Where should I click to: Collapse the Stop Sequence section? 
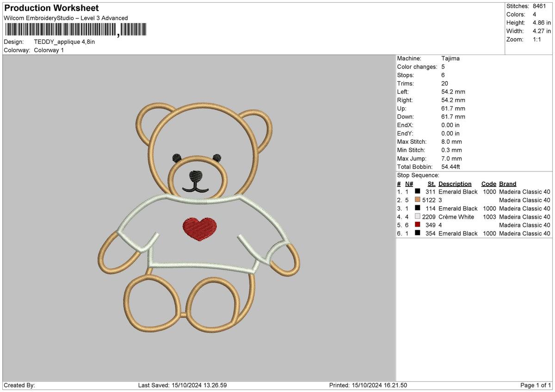click(417, 175)
